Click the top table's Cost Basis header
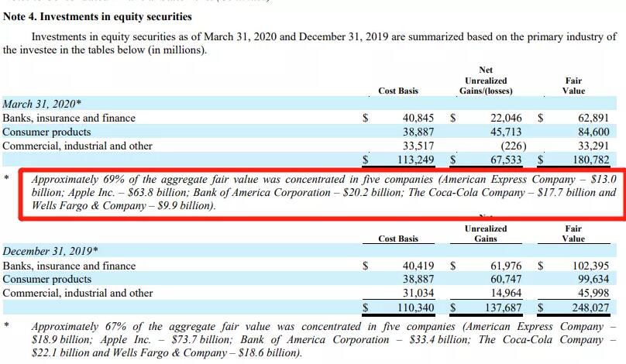The width and height of the screenshot is (626, 364). pos(398,91)
